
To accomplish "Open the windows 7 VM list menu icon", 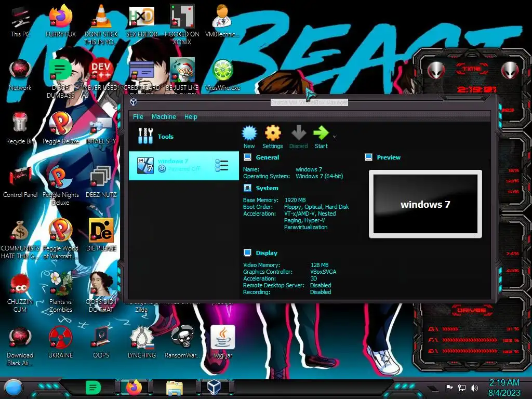I will click(221, 166).
